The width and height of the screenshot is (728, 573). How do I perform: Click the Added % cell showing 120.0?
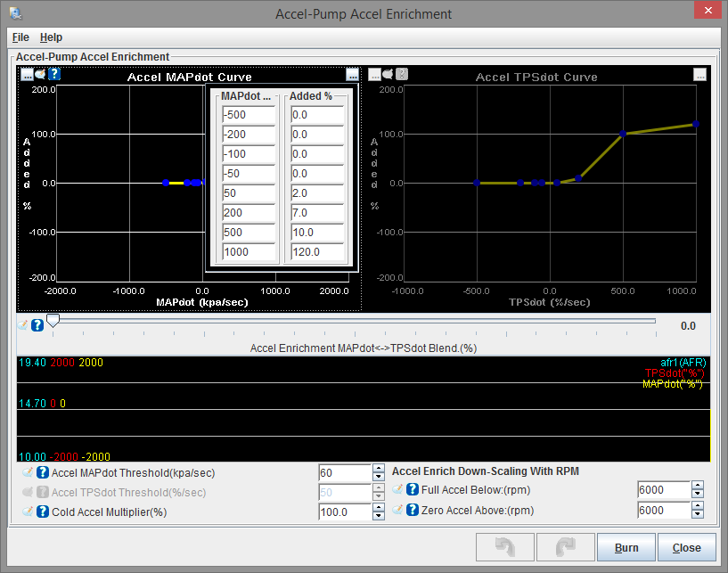[315, 252]
